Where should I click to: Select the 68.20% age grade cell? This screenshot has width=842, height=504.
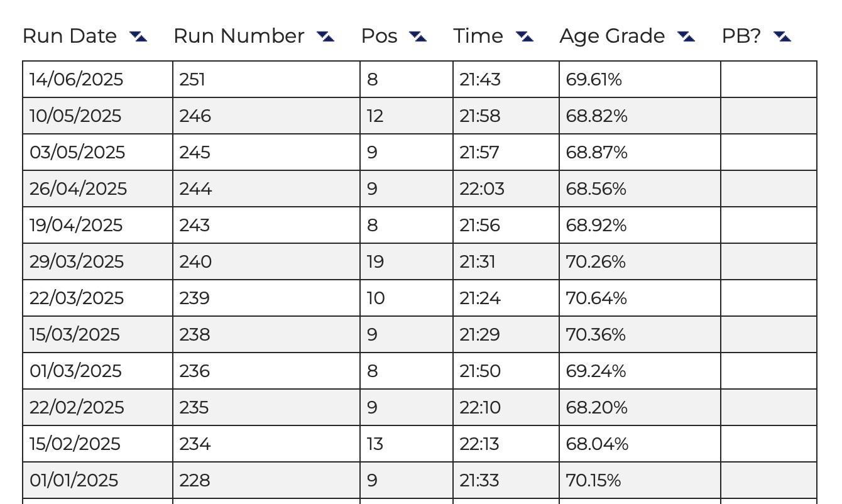(640, 407)
